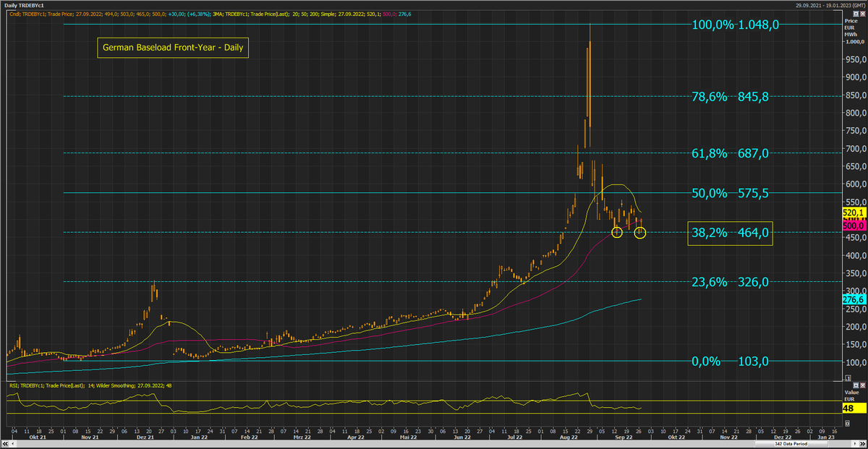The width and height of the screenshot is (868, 449).
Task: Click the Daily TRDEBYc1 chart title
Action: pos(25,5)
